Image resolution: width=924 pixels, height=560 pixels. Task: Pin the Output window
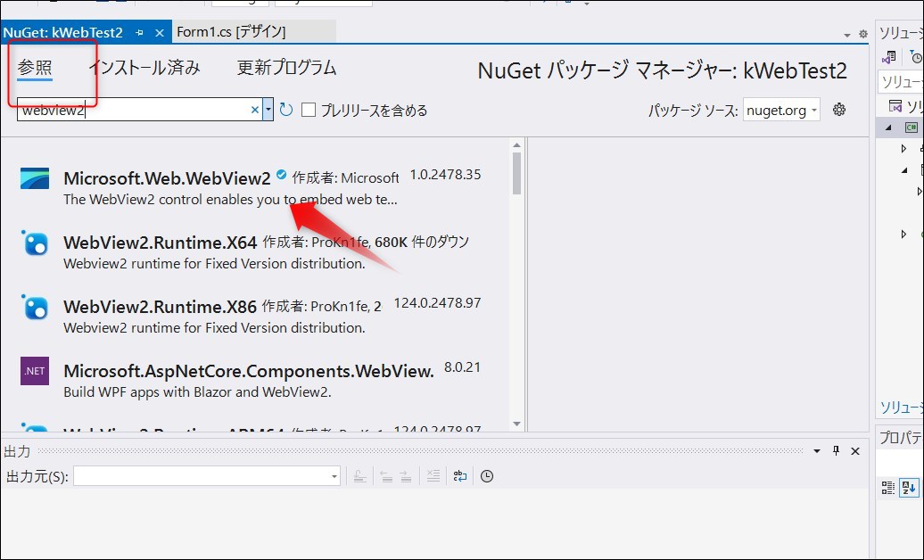click(835, 450)
